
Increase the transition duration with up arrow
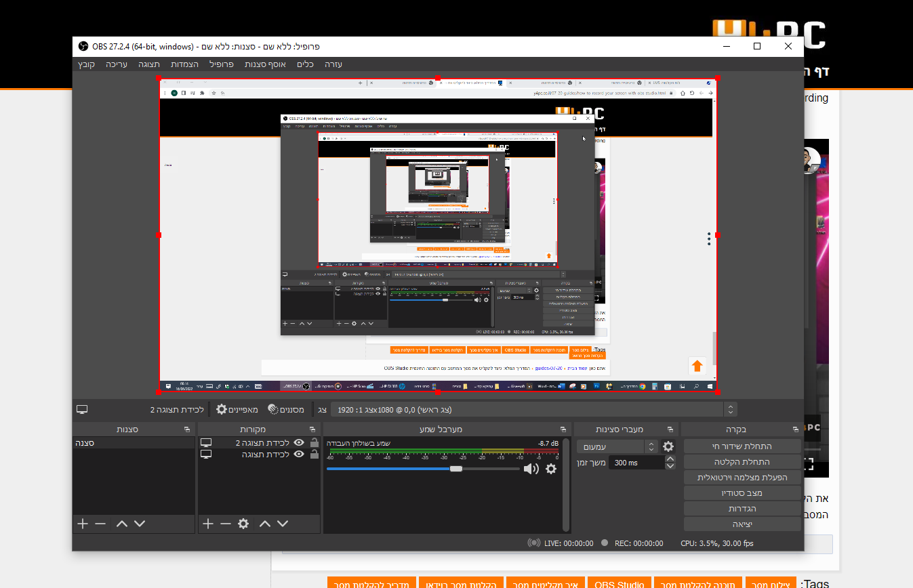click(x=670, y=459)
